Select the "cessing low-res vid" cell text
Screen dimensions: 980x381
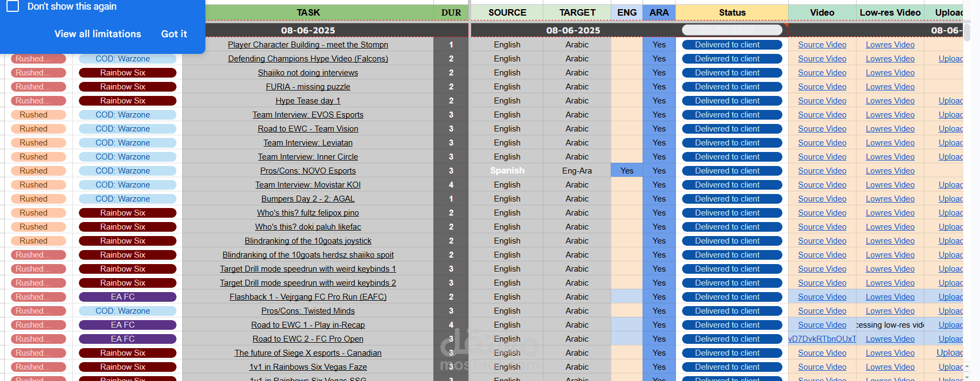click(890, 325)
